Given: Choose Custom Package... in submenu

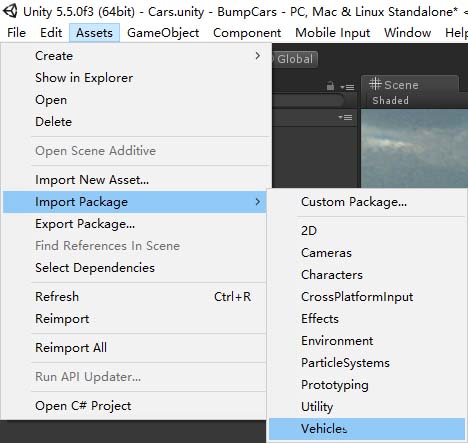Looking at the screenshot, I should pos(367,202).
